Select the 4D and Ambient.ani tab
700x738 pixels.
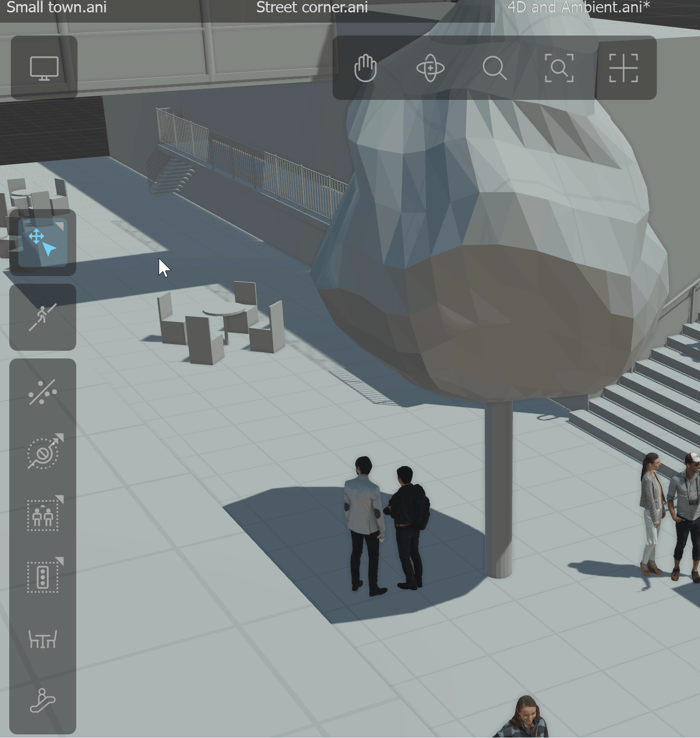(579, 7)
